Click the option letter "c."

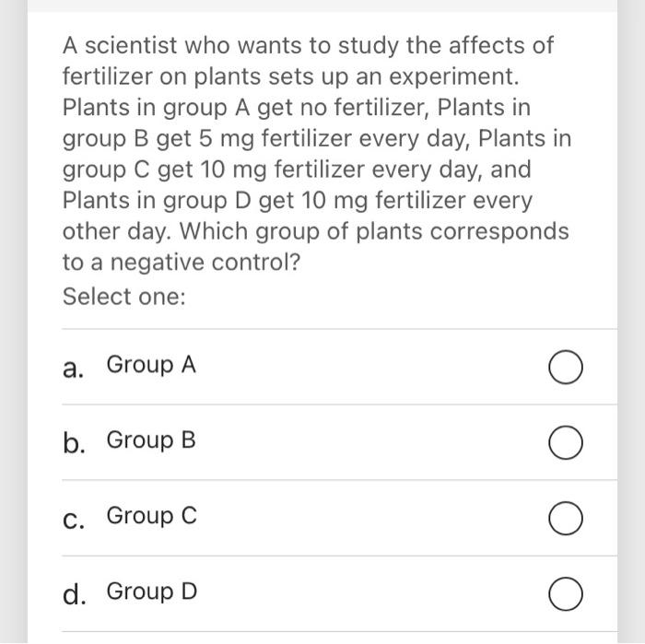75,519
